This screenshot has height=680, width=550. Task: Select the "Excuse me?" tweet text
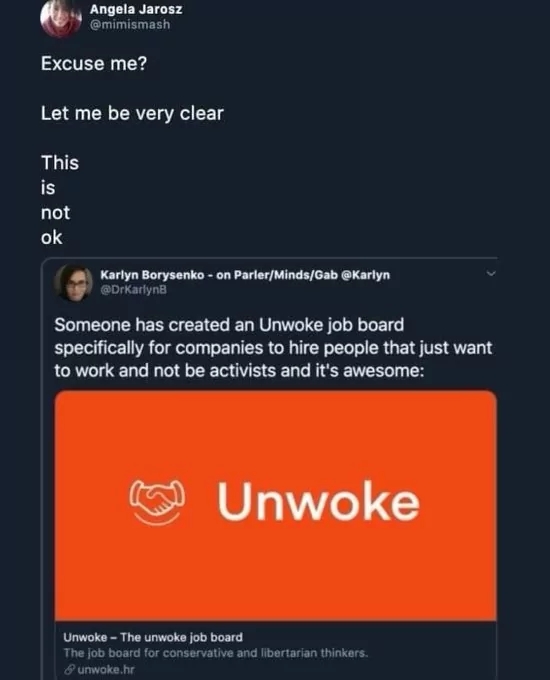[x=94, y=64]
